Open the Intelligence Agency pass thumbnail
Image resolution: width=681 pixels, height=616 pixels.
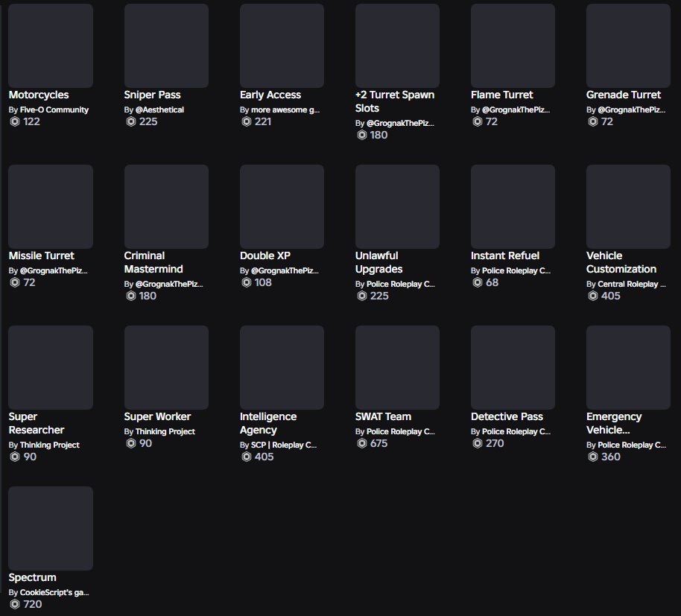tap(282, 367)
